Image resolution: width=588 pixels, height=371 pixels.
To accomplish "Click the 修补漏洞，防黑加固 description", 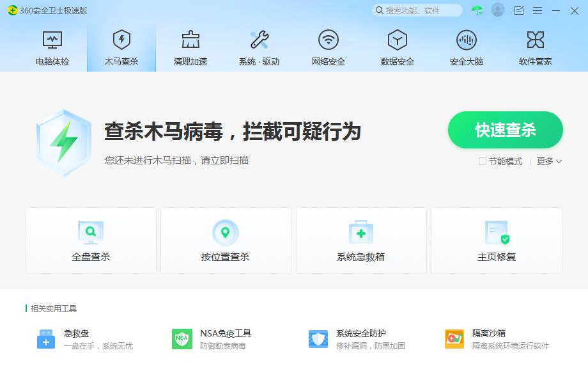I will [x=371, y=346].
